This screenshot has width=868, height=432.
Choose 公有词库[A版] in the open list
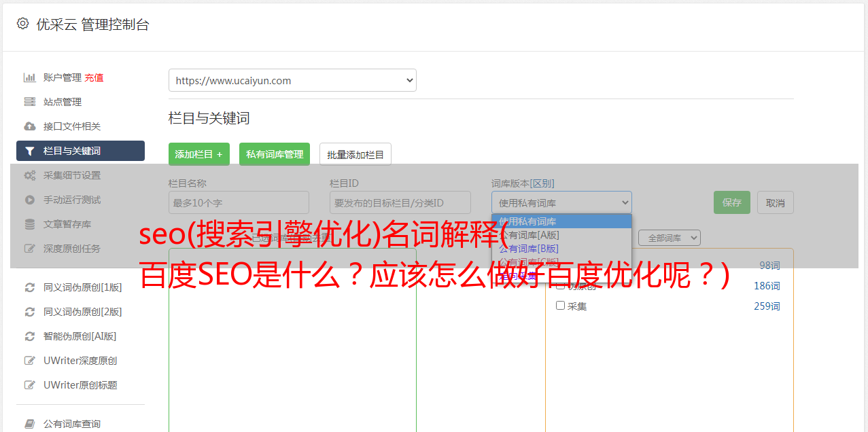[x=561, y=235]
